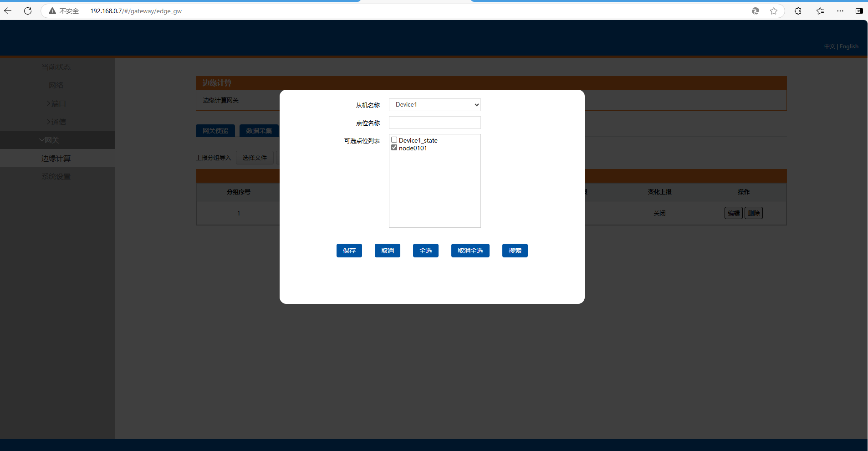Image resolution: width=868 pixels, height=451 pixels.
Task: Click the 可选点位列表 label
Action: pos(362,141)
